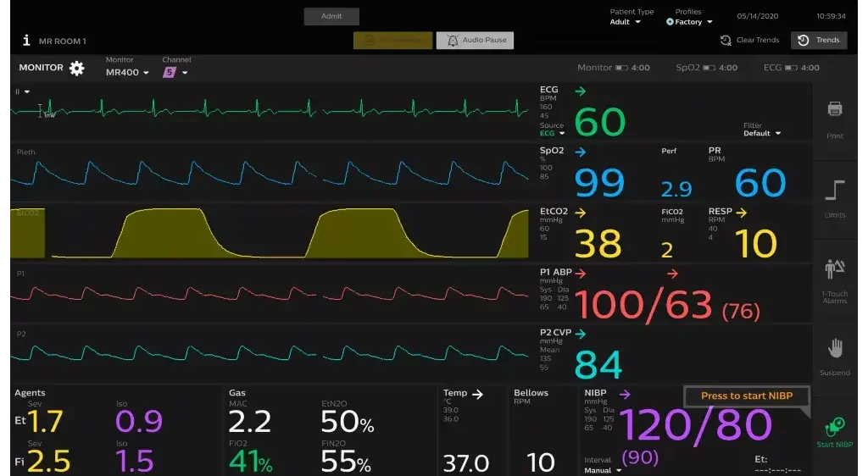Click the info icon beside MR ROOM 1

click(26, 41)
